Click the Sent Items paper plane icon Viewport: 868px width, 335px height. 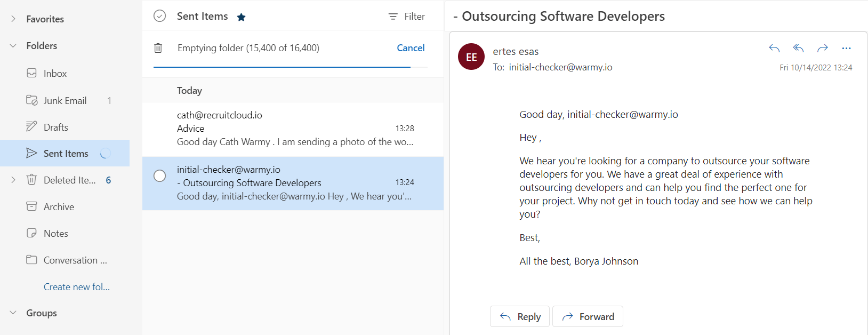click(32, 153)
